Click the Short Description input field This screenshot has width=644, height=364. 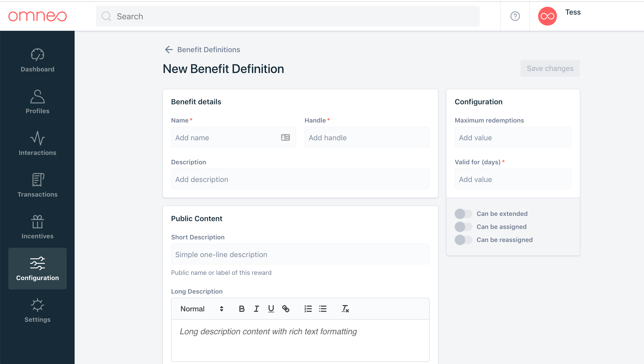coord(300,254)
